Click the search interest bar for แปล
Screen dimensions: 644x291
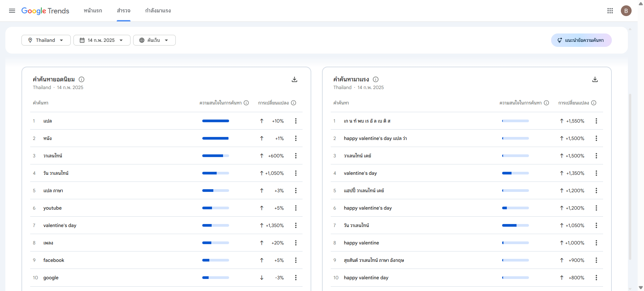click(215, 121)
